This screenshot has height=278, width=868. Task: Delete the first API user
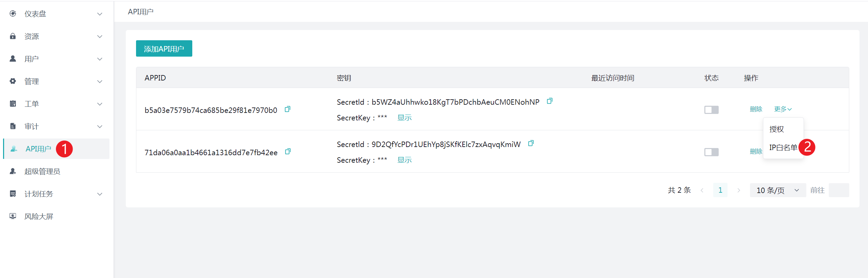(756, 109)
